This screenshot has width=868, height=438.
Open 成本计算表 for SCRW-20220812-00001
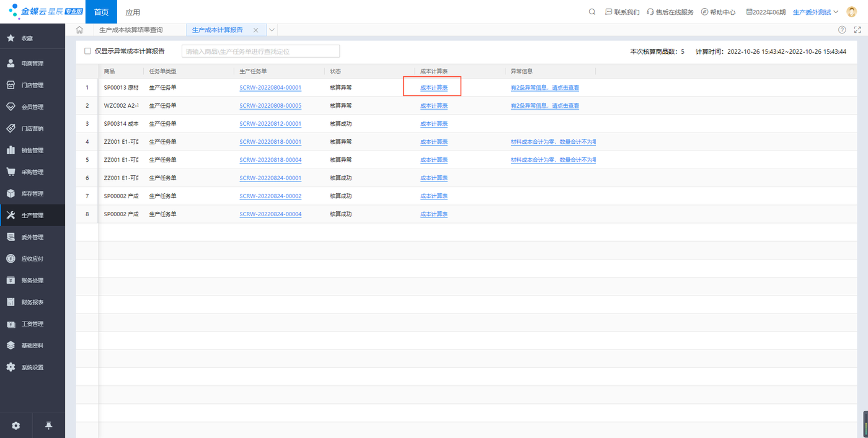[x=434, y=124]
